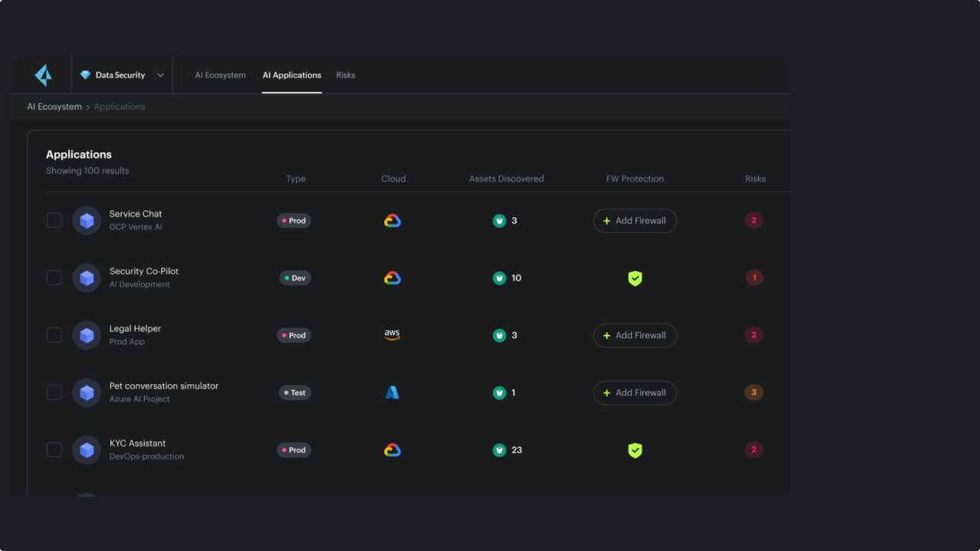The height and width of the screenshot is (551, 980).
Task: Select the AWS cloud icon for Legal Helper
Action: click(x=392, y=334)
